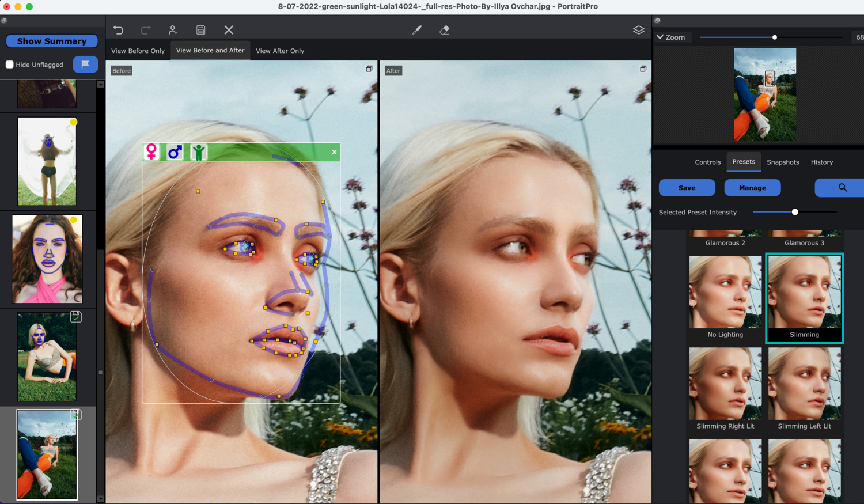Switch to View After Only tab
This screenshot has height=504, width=864.
(x=280, y=51)
